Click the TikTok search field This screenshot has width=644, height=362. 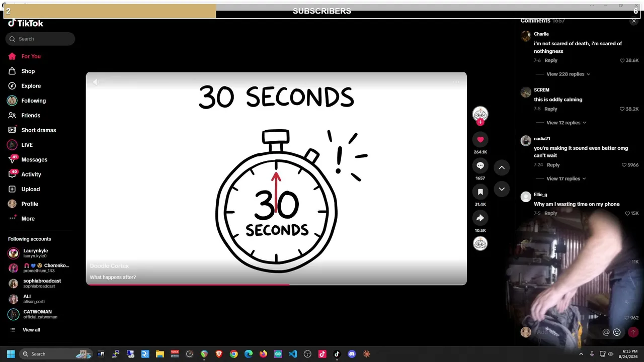point(40,39)
